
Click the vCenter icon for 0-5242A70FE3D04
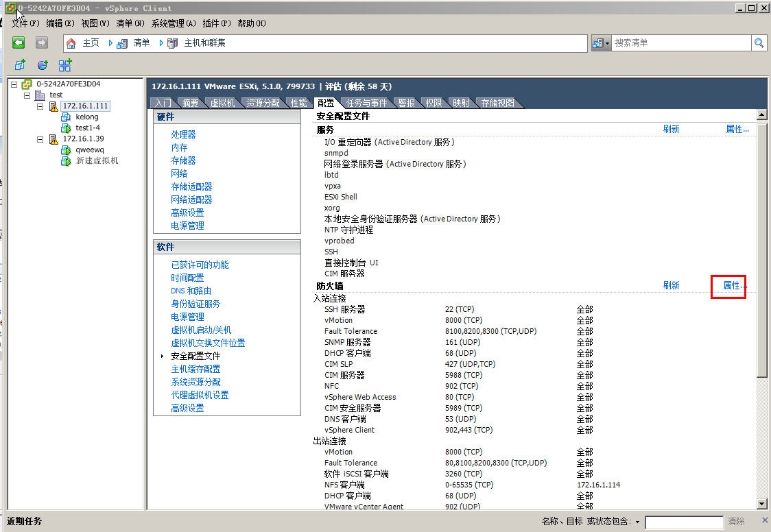coord(27,84)
